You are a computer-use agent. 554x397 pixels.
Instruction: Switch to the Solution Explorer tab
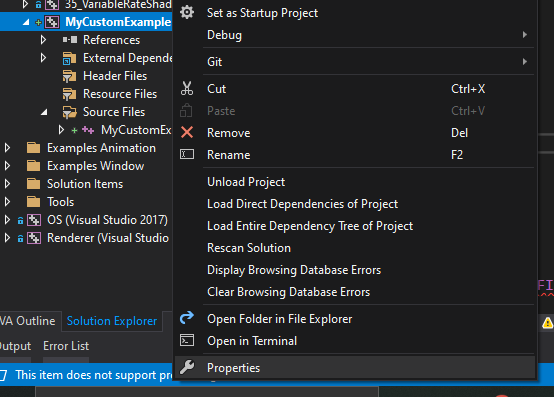pyautogui.click(x=112, y=321)
